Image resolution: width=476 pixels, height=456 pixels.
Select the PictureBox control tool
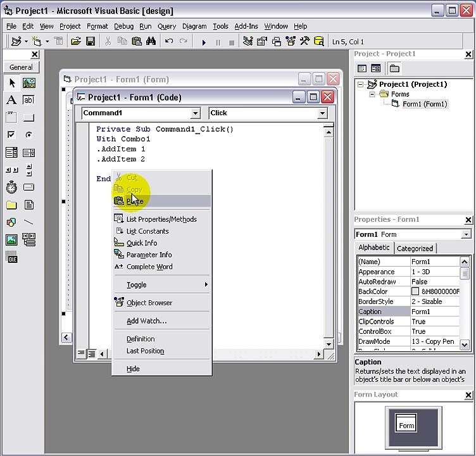(x=29, y=83)
